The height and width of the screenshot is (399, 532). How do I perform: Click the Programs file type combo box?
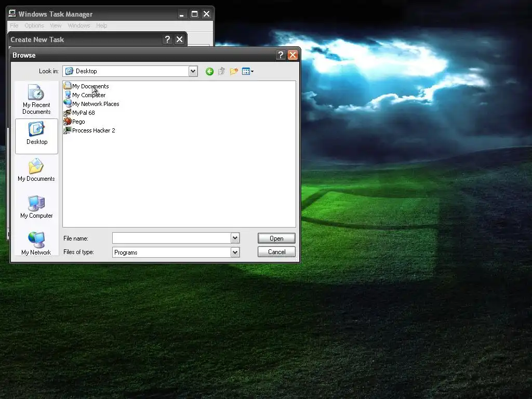[176, 252]
